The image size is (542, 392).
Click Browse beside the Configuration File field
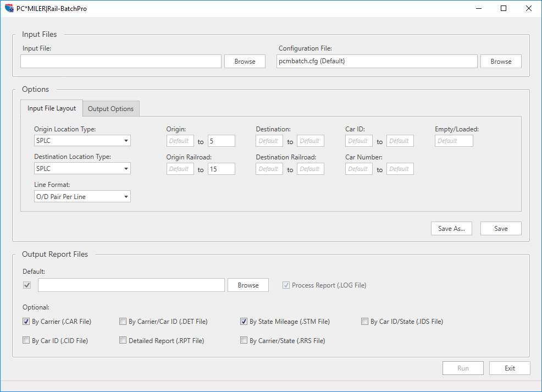(501, 62)
